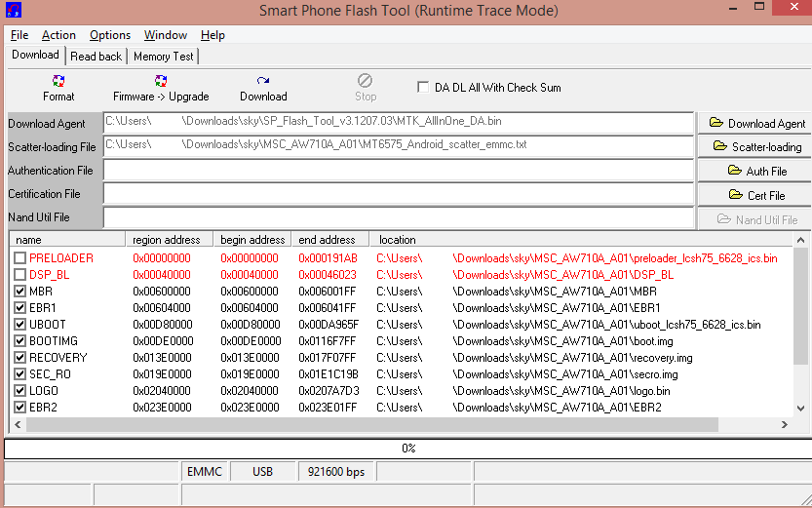Uncheck the LOGO checkbox
The width and height of the screenshot is (812, 508).
19,390
